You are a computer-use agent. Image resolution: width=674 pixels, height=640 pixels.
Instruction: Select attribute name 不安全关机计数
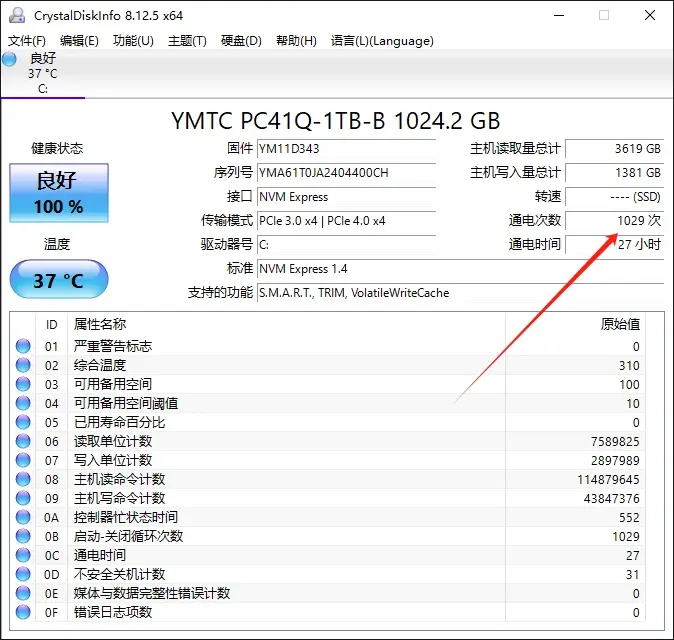click(x=119, y=574)
